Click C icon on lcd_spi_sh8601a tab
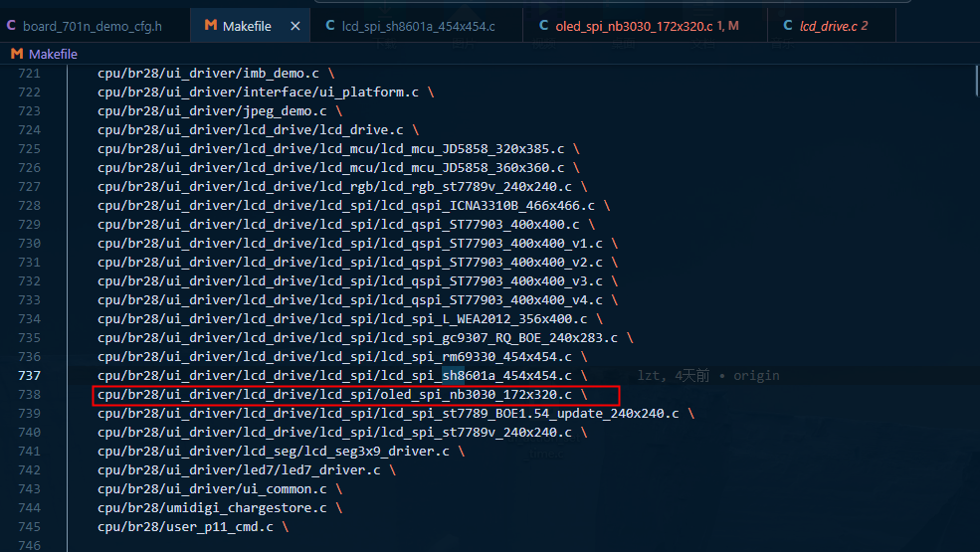This screenshot has width=980, height=552. coord(330,26)
